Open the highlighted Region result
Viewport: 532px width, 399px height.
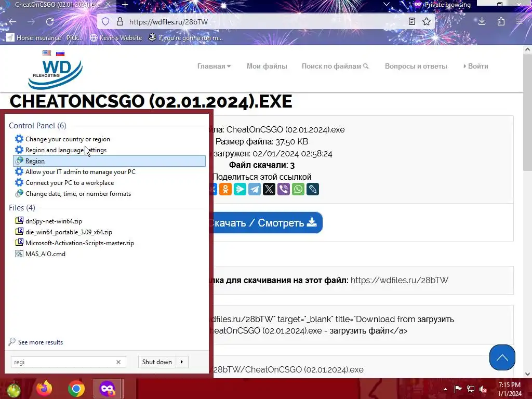109,161
